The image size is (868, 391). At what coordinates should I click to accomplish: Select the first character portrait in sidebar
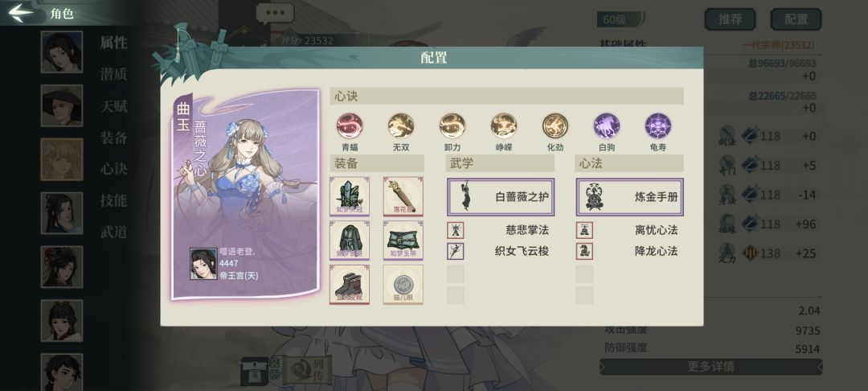click(x=61, y=51)
